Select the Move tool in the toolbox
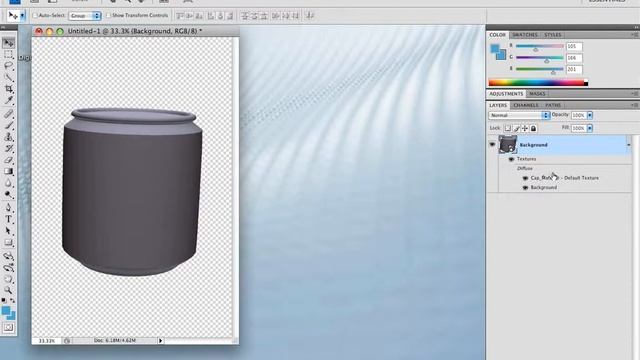The height and width of the screenshot is (360, 640). 8,43
